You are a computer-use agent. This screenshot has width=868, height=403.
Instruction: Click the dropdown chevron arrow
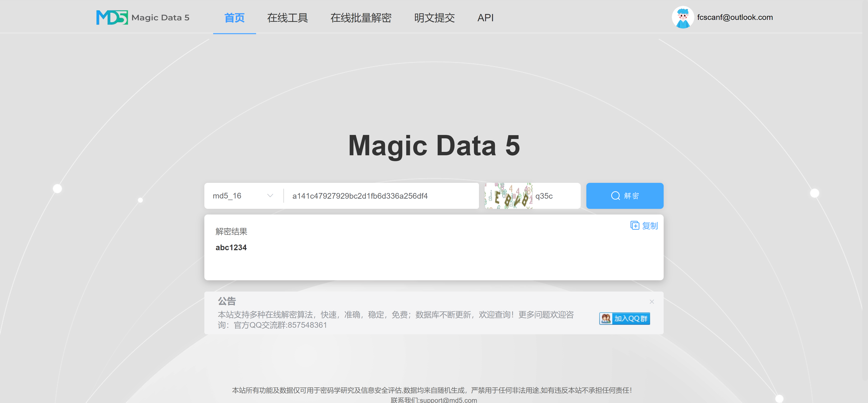(x=270, y=196)
